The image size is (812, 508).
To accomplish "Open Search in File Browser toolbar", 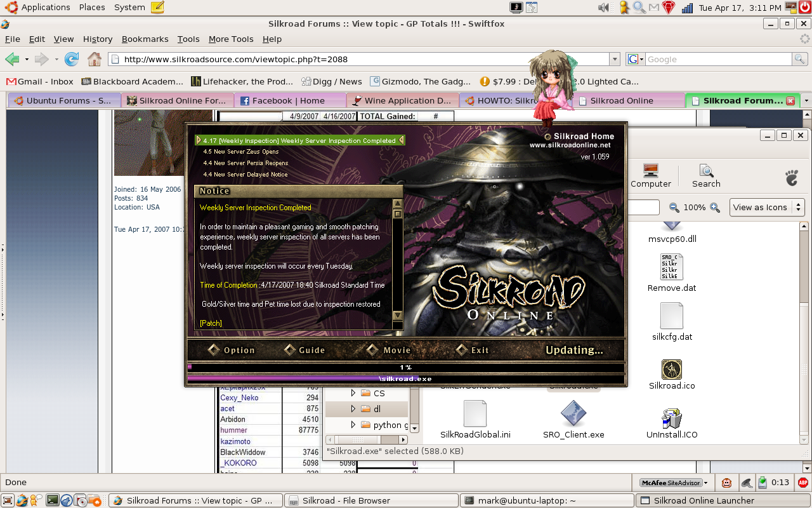I will click(706, 175).
